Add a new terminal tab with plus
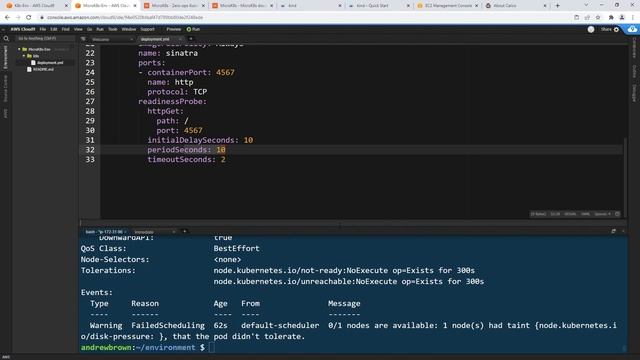 coord(184,231)
